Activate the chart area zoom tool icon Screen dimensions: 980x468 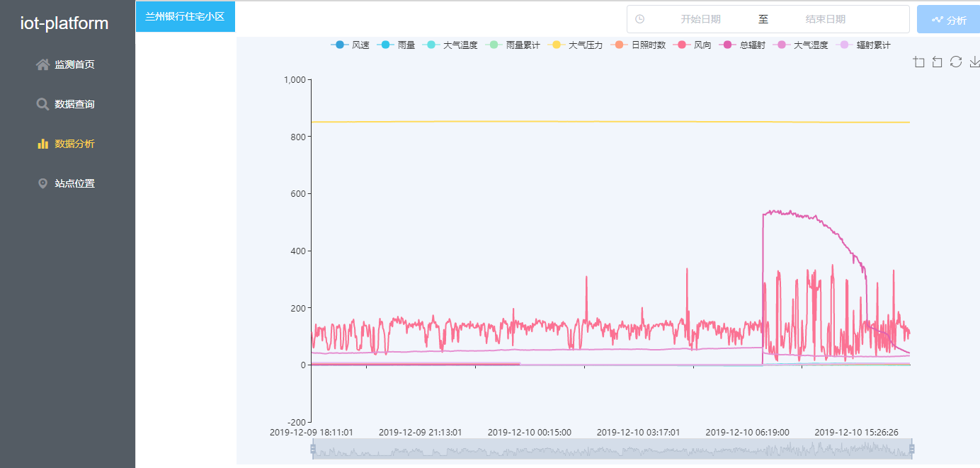tap(919, 62)
